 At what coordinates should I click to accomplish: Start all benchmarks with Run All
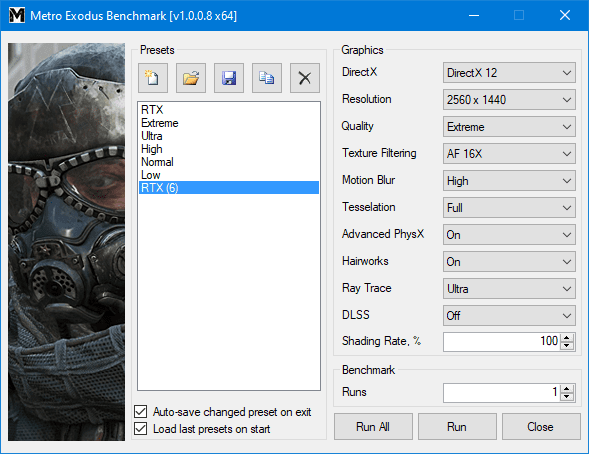coord(373,427)
